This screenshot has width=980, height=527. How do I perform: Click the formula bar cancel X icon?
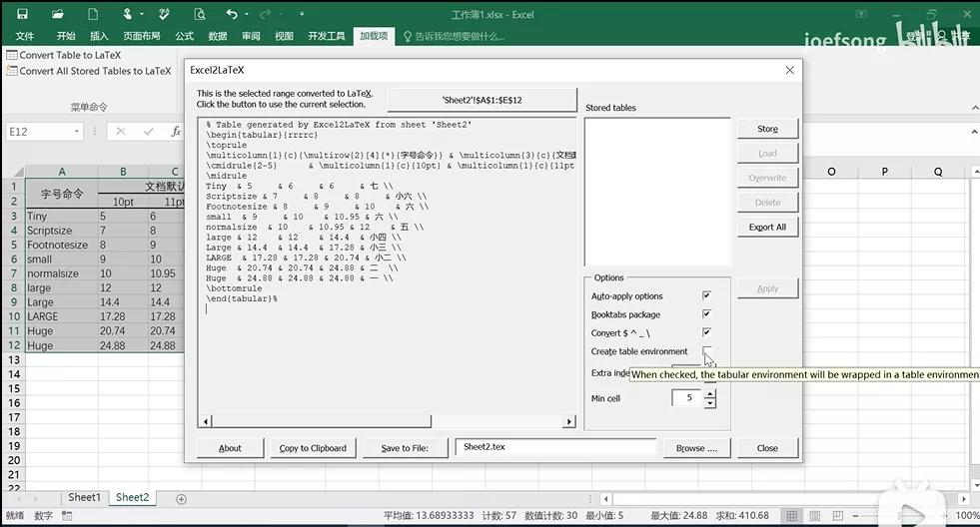(x=121, y=131)
